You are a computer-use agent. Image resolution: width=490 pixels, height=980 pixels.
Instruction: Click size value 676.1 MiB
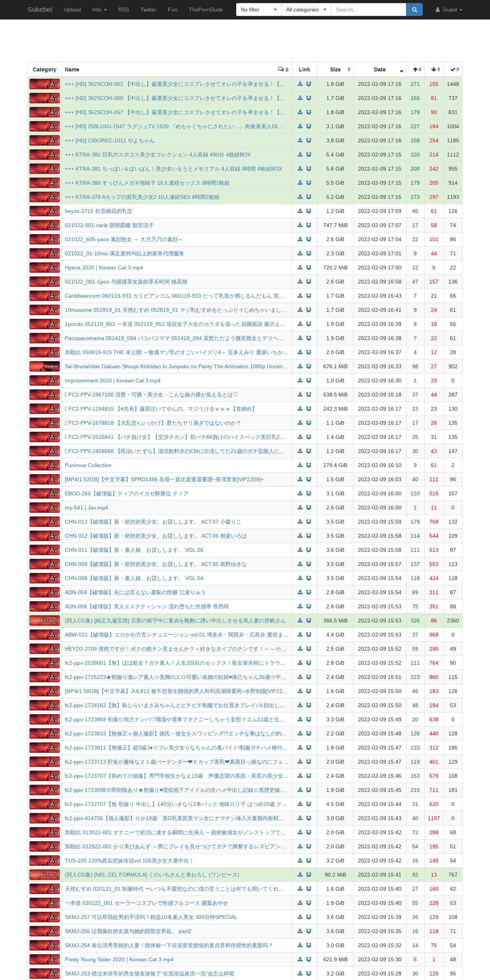pyautogui.click(x=335, y=366)
